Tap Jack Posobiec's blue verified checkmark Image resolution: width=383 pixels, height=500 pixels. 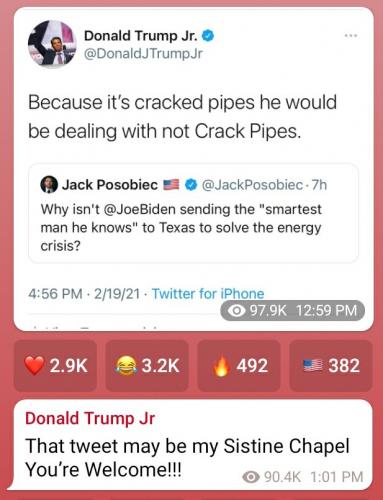pyautogui.click(x=191, y=184)
